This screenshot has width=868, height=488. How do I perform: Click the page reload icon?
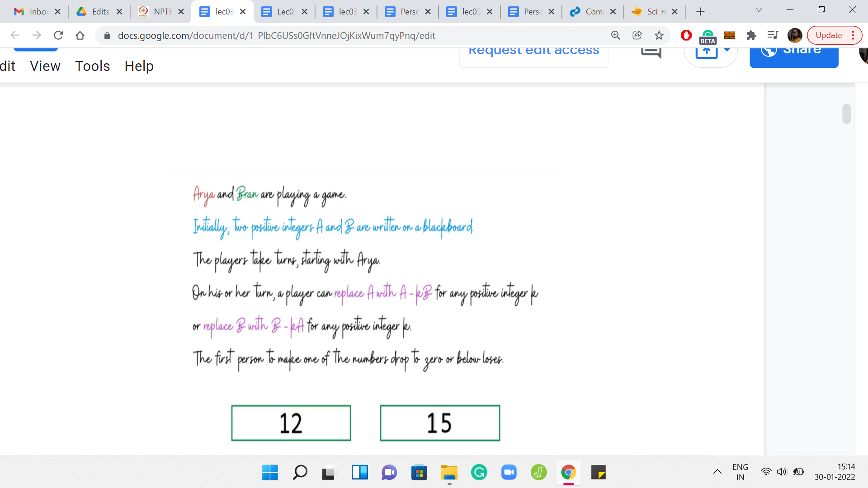point(58,35)
